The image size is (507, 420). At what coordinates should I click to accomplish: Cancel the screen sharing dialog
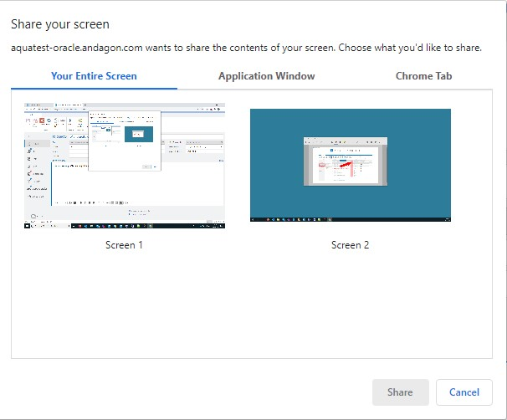(463, 392)
